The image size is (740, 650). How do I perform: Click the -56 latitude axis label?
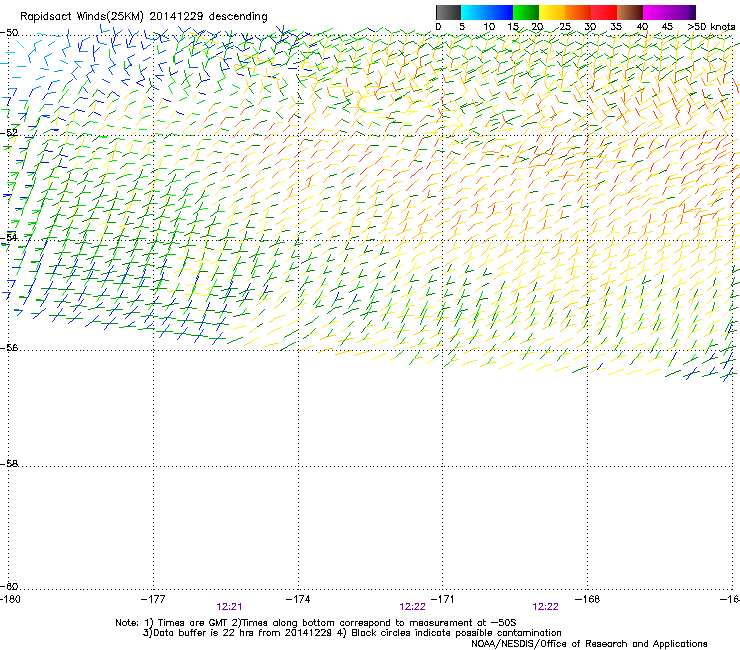[x=9, y=348]
